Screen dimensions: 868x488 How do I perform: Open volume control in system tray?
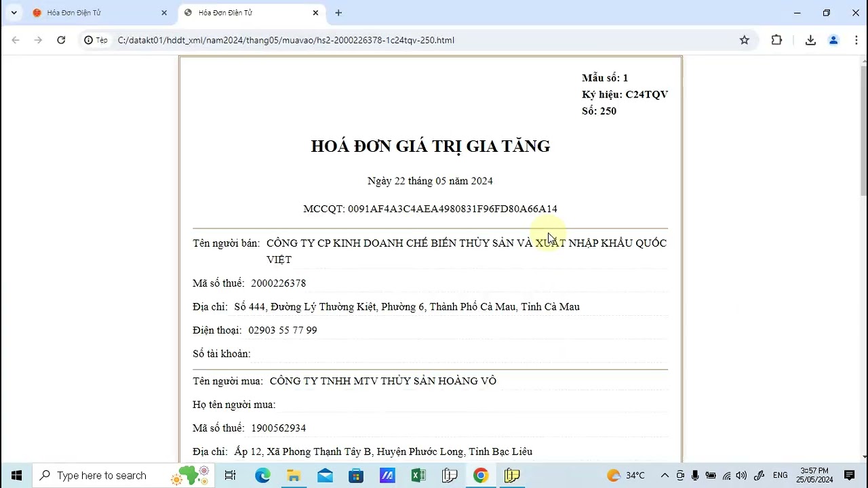click(x=741, y=475)
